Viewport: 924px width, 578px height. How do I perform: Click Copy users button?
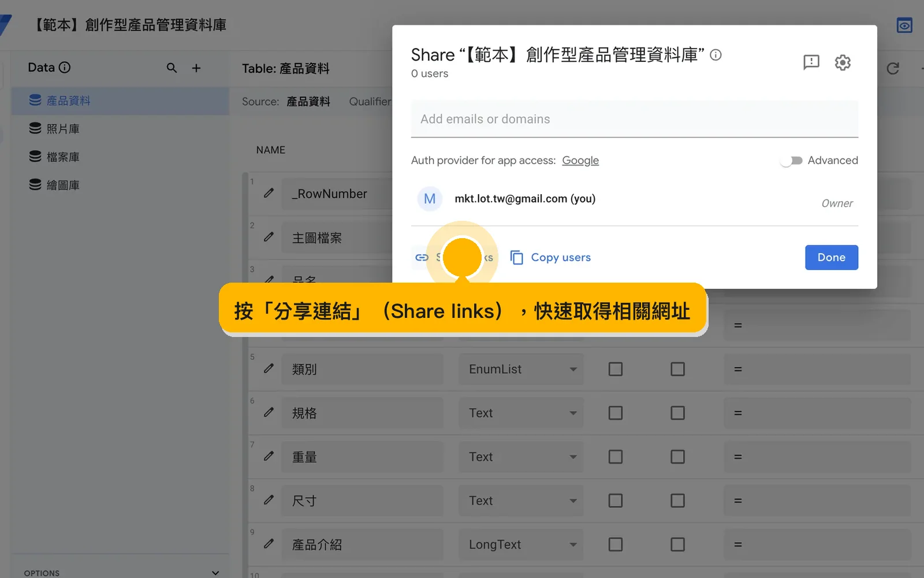(x=550, y=258)
